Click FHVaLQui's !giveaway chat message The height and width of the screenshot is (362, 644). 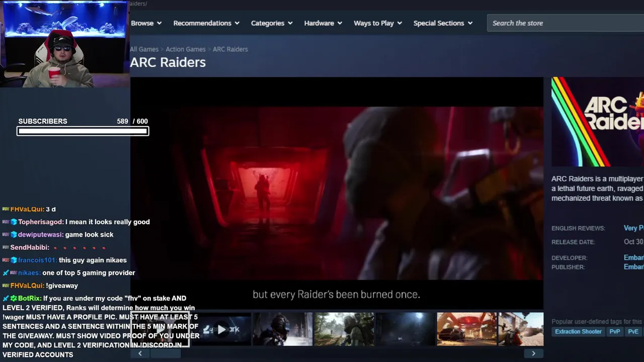(62, 286)
